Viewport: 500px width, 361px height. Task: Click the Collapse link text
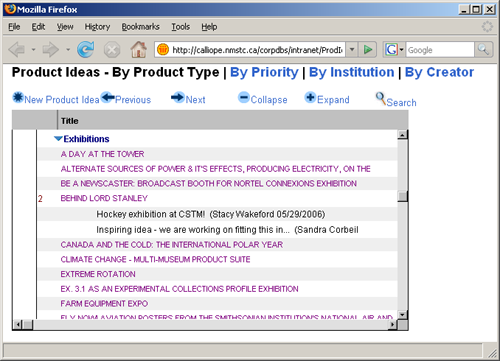point(269,100)
